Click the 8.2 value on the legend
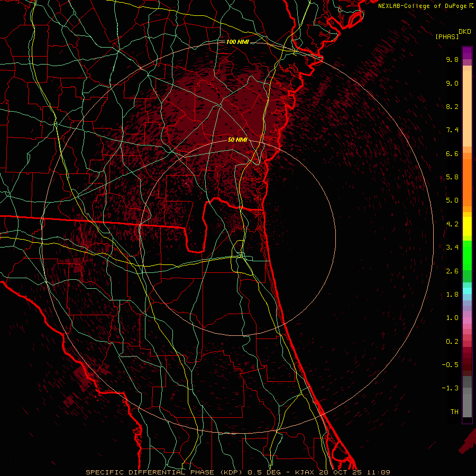This screenshot has height=476, width=476. pos(452,106)
